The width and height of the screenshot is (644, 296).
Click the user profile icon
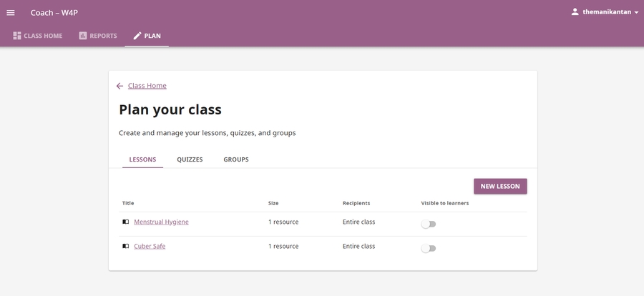pos(575,12)
